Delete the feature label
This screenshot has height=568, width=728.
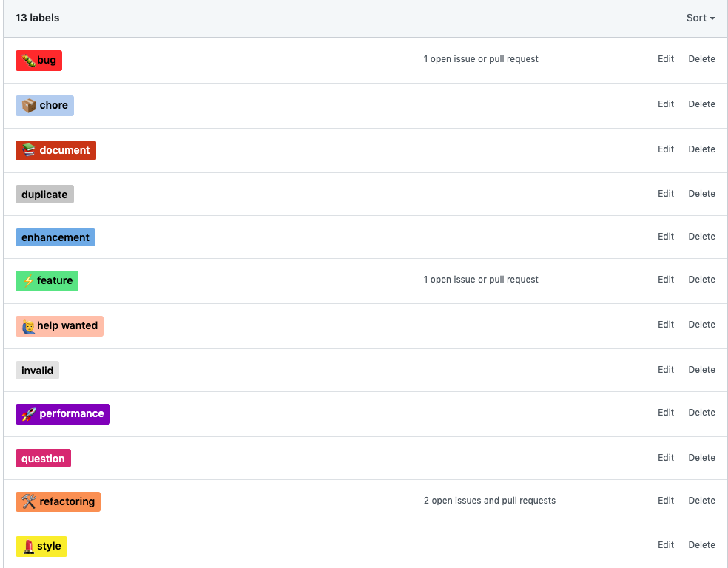tap(701, 280)
